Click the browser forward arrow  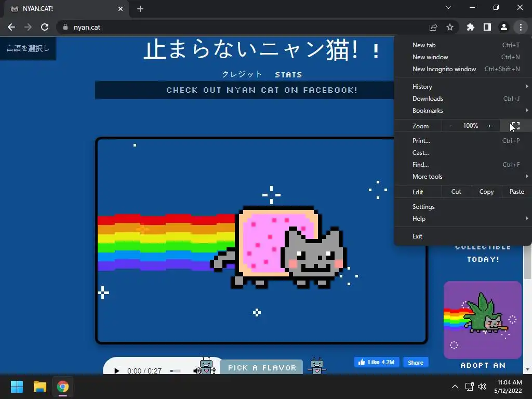pyautogui.click(x=28, y=27)
